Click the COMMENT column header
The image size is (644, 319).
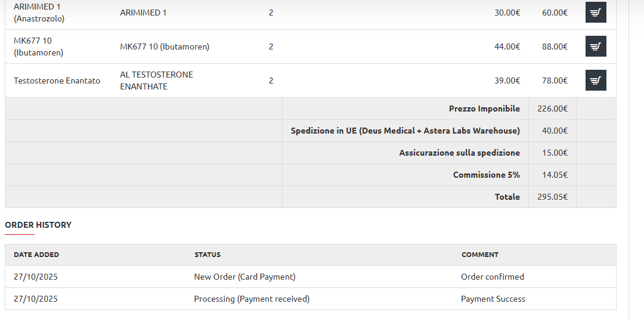point(479,255)
